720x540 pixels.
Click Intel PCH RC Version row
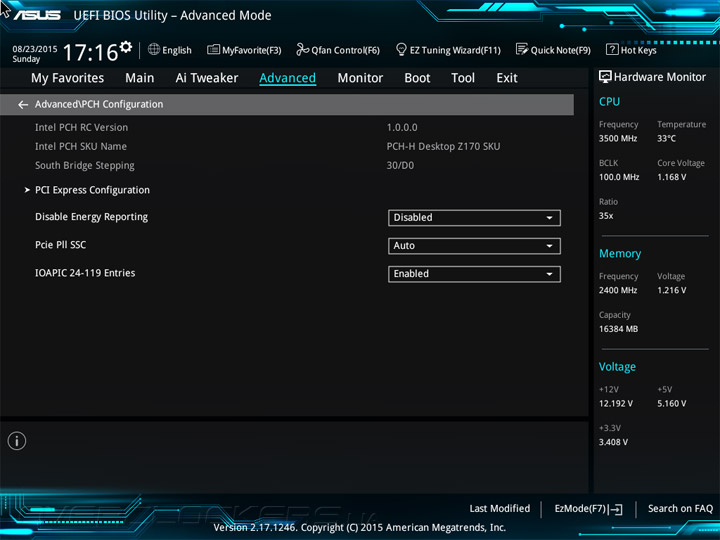click(81, 128)
